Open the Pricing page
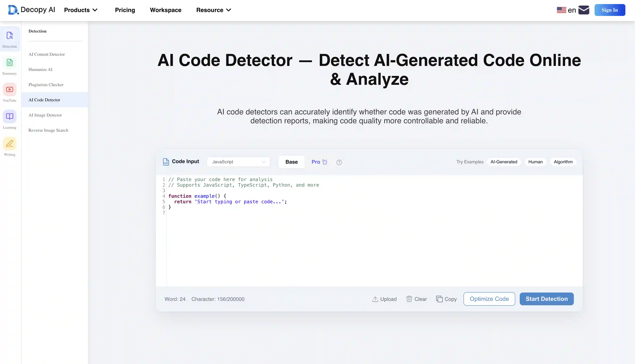 pos(125,10)
